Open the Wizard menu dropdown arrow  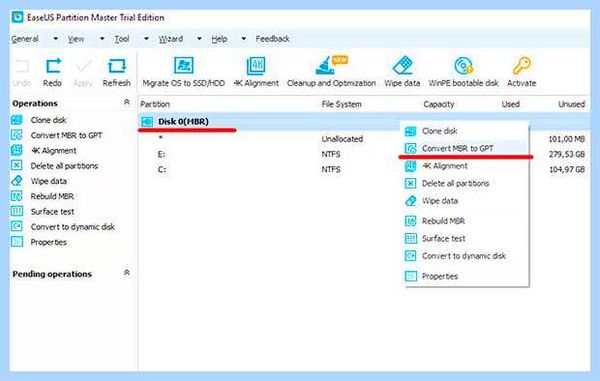pyautogui.click(x=199, y=39)
